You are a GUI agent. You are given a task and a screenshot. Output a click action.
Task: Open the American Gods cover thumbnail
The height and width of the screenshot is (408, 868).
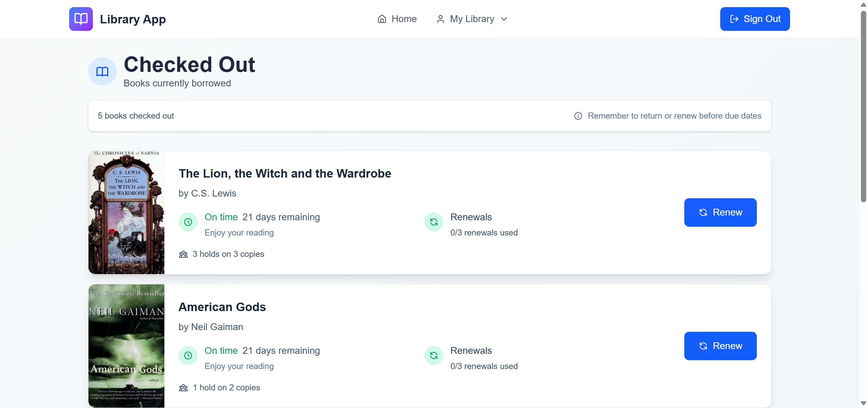point(126,346)
